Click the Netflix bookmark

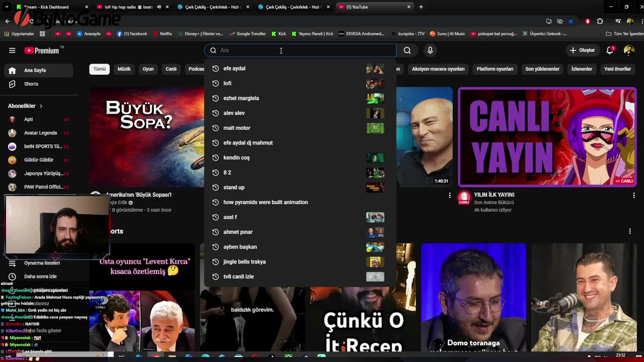click(162, 34)
